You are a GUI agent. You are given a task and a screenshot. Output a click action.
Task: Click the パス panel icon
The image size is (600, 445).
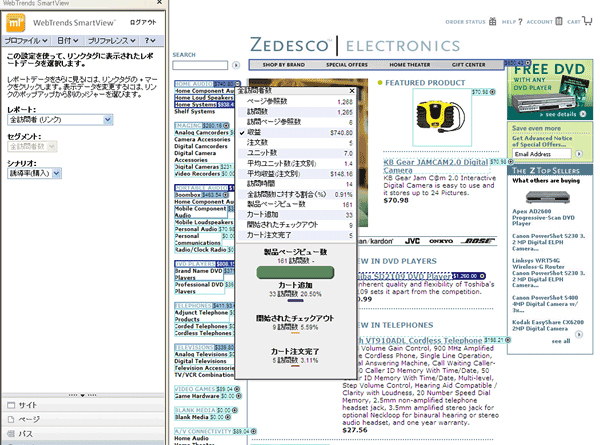click(11, 434)
